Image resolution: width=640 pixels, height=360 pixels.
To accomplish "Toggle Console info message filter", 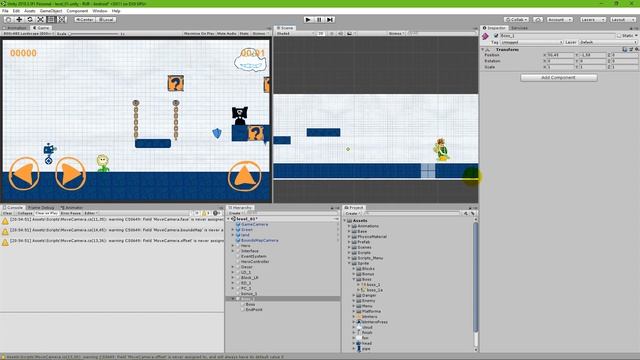I will pyautogui.click(x=196, y=213).
